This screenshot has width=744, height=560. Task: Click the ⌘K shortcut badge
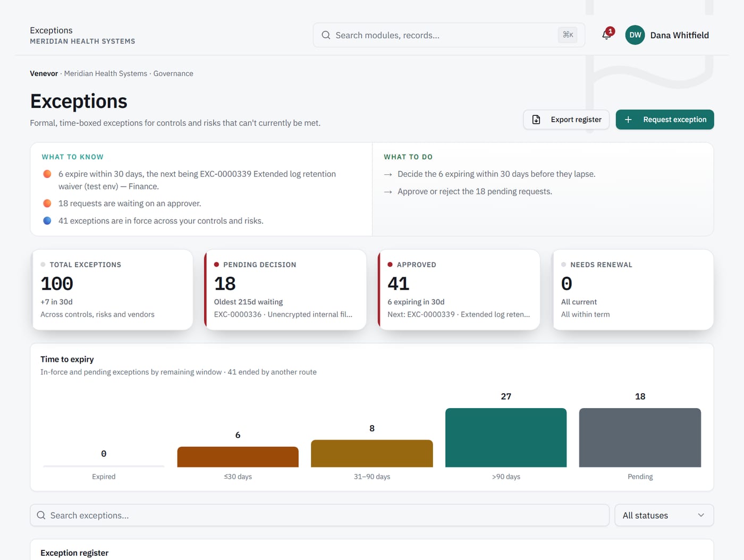click(x=568, y=35)
